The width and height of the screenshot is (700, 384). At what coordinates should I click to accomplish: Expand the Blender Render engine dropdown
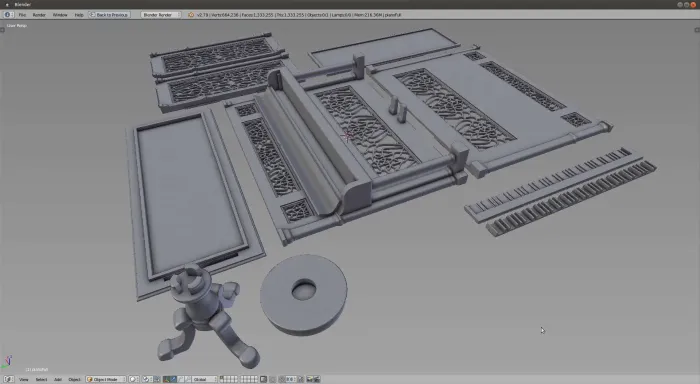click(161, 15)
